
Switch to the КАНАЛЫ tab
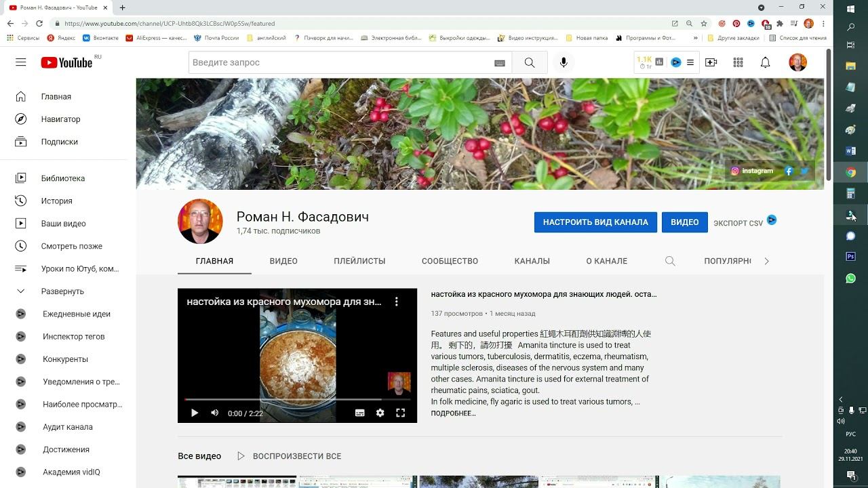532,261
